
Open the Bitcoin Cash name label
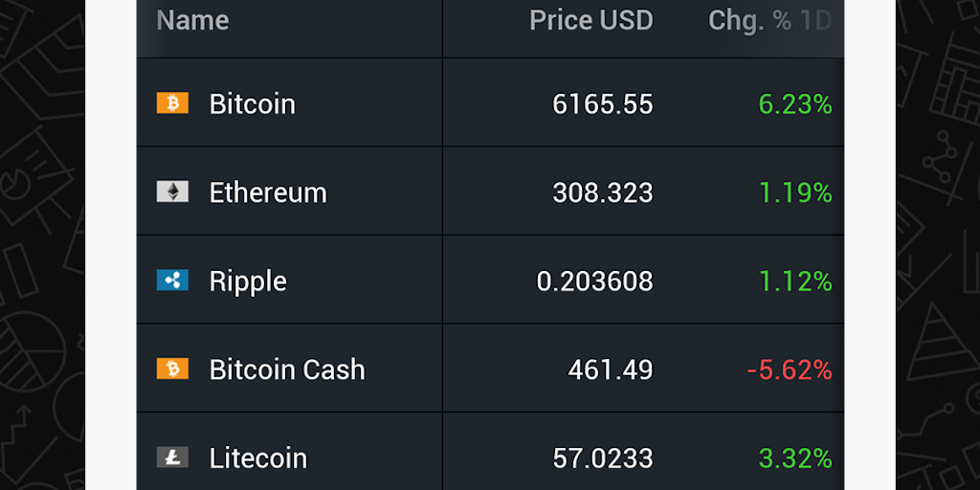[287, 369]
